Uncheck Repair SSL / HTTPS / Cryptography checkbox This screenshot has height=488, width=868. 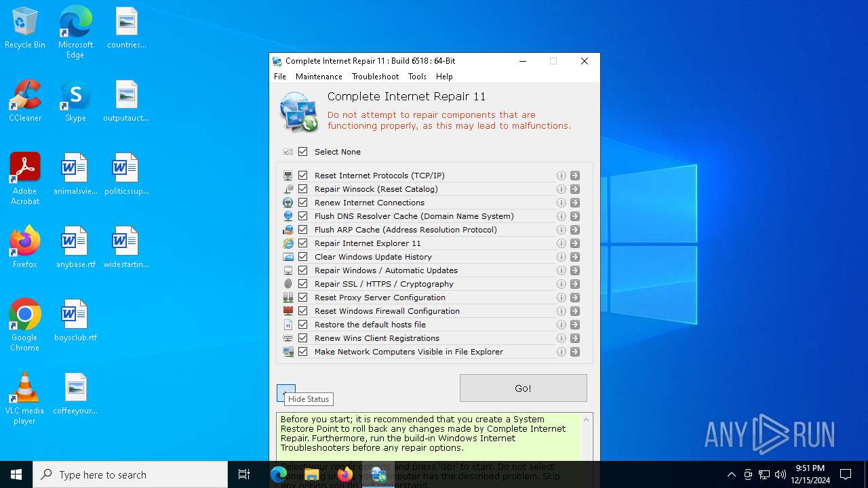303,284
